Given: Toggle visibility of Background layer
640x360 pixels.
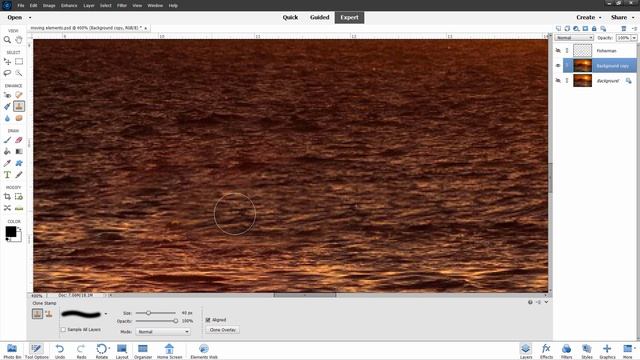Looking at the screenshot, I should click(x=558, y=81).
